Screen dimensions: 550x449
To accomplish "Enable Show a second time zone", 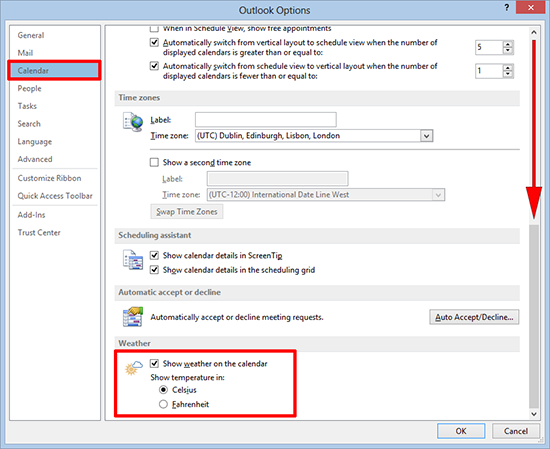I will point(154,162).
